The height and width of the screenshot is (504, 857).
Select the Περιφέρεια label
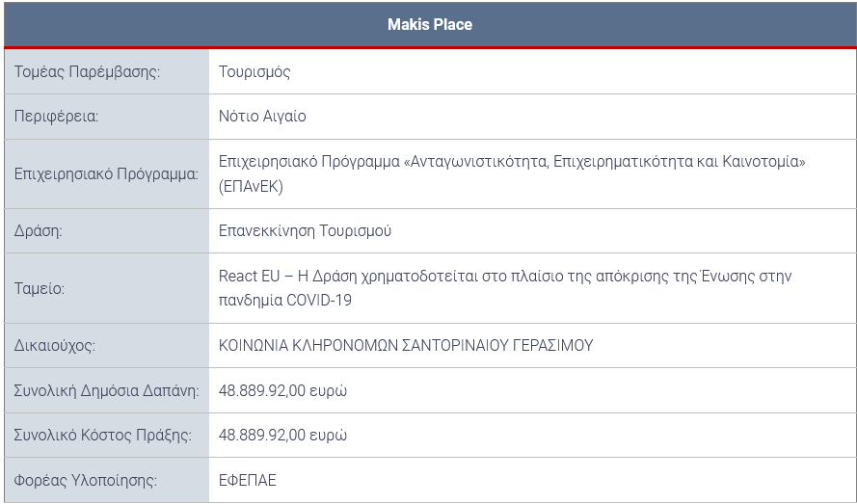[x=56, y=117]
